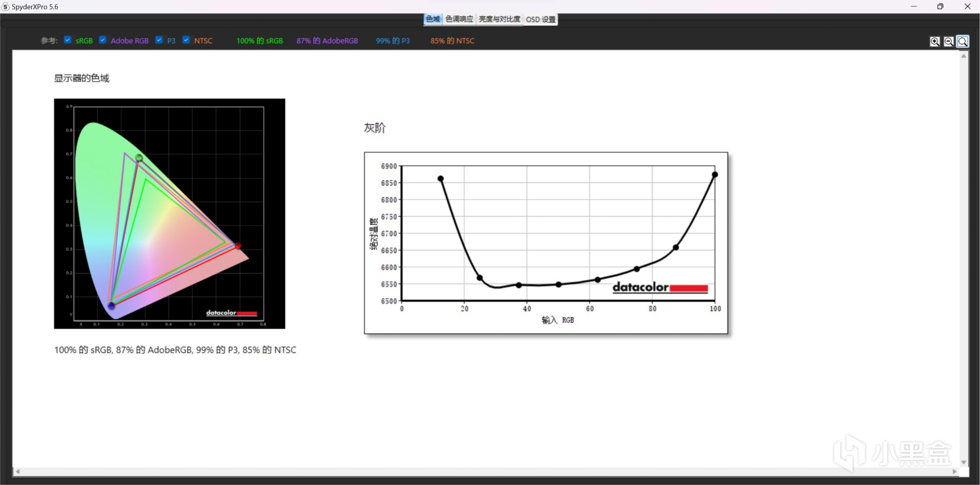Open the OSD 设置 tab
The image size is (980, 485).
click(540, 19)
